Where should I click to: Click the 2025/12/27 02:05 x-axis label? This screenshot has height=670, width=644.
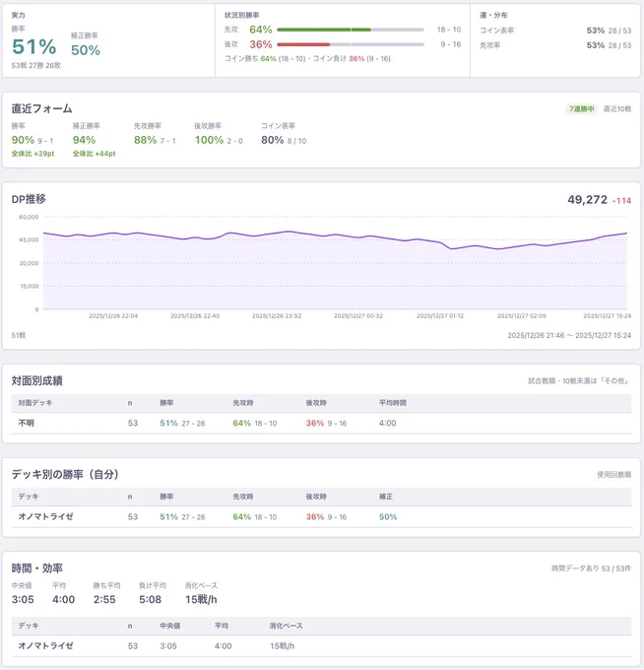pos(522,316)
